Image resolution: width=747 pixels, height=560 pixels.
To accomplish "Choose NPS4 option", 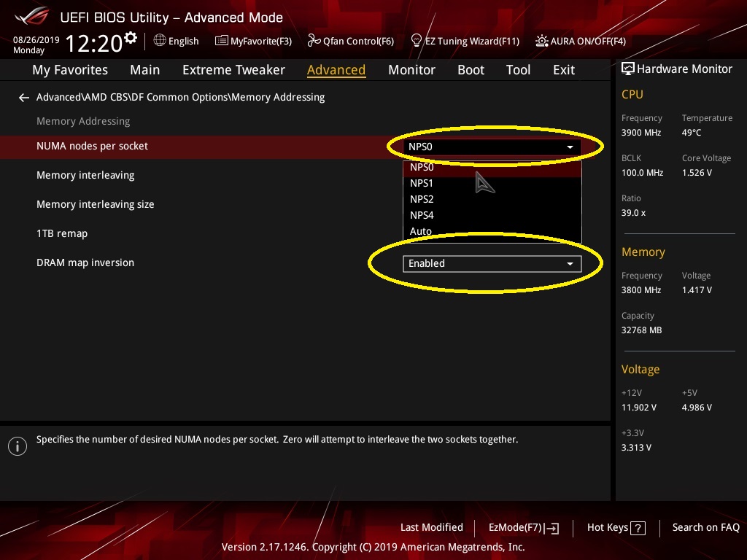I will point(492,215).
